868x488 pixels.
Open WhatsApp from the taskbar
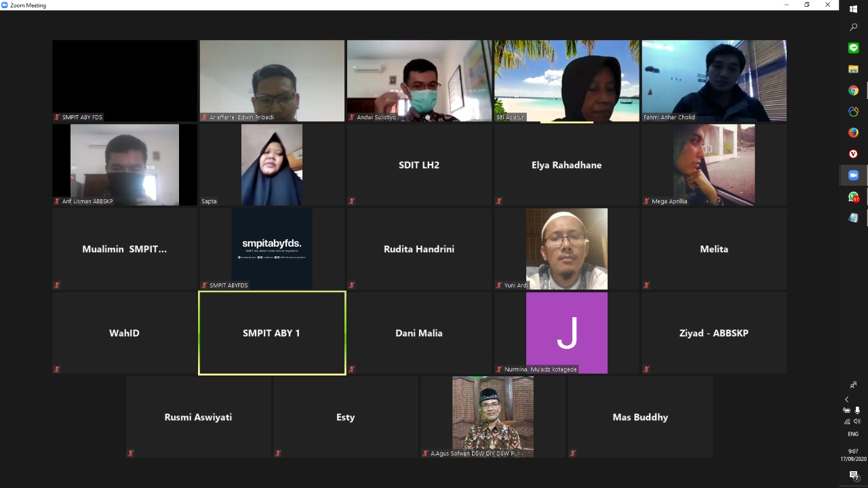click(x=853, y=197)
